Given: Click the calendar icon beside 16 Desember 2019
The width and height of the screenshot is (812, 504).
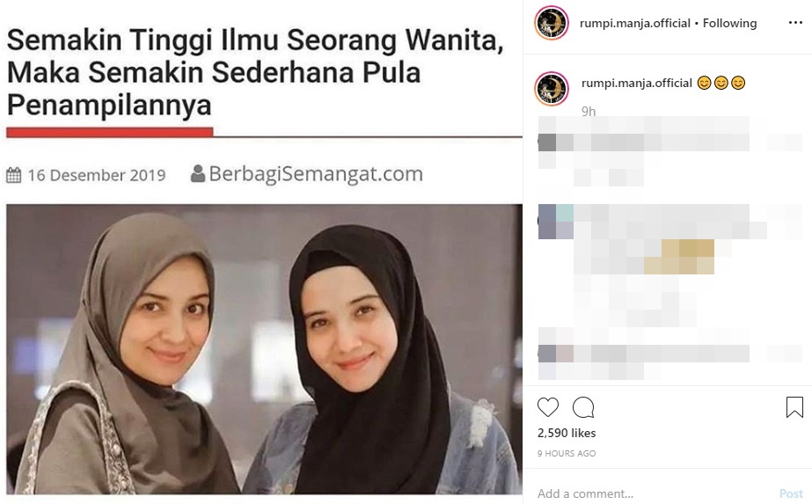Looking at the screenshot, I should [x=13, y=175].
